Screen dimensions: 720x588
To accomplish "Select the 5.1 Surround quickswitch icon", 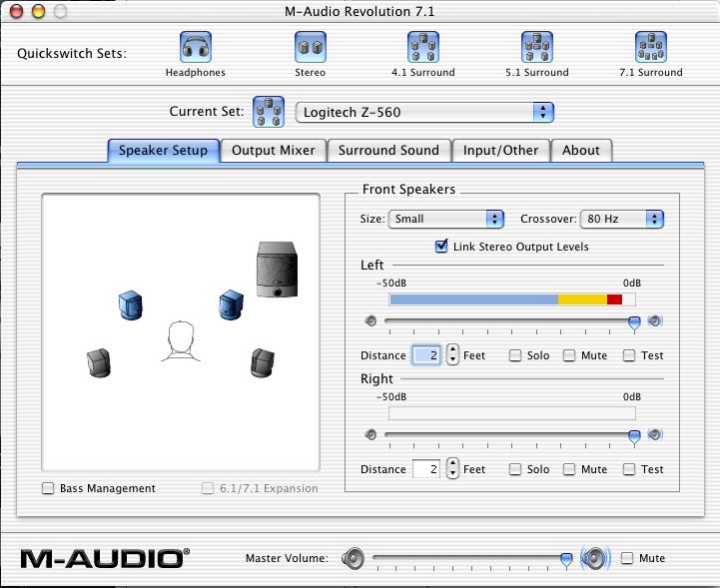I will coord(537,47).
